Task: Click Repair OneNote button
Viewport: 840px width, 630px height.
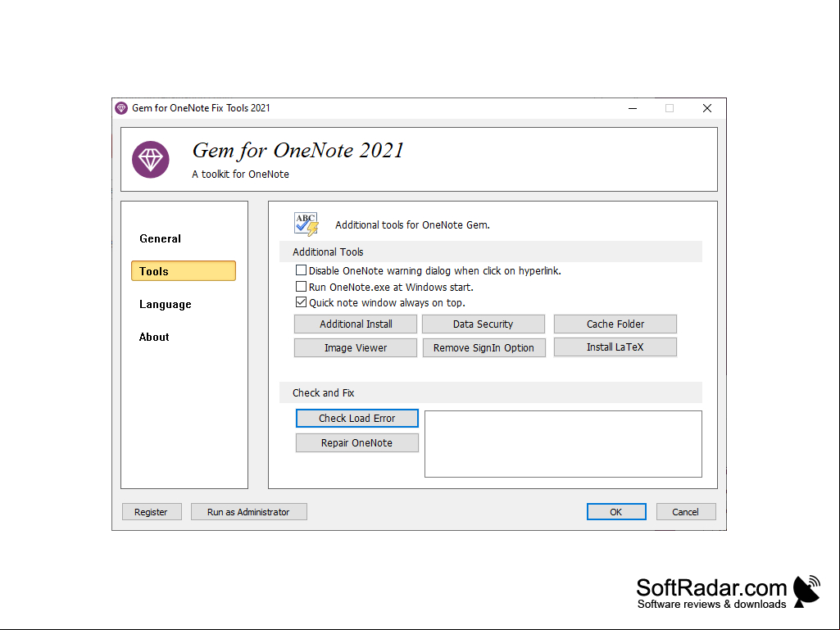Action: pyautogui.click(x=356, y=443)
